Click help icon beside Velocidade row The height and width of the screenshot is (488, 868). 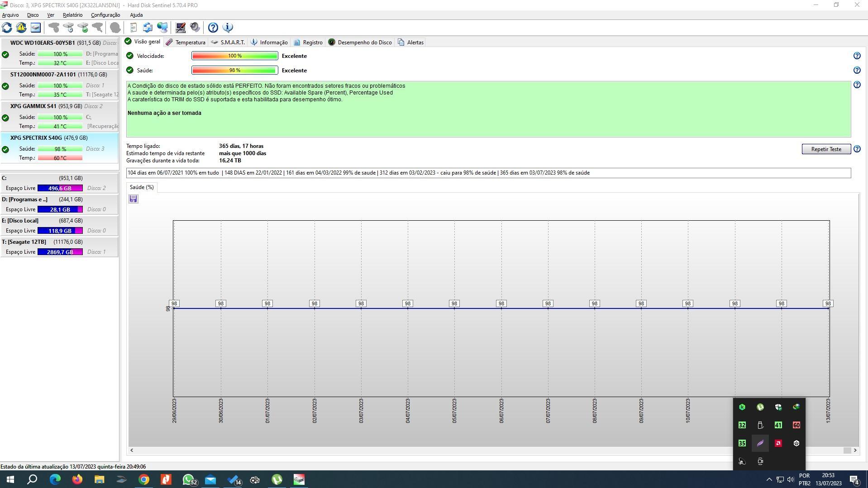click(857, 56)
